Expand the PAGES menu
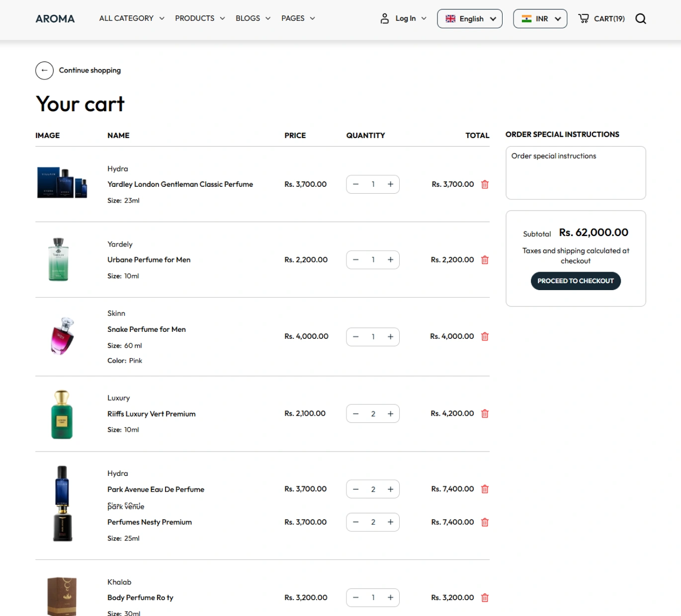This screenshot has height=616, width=681. 298,18
